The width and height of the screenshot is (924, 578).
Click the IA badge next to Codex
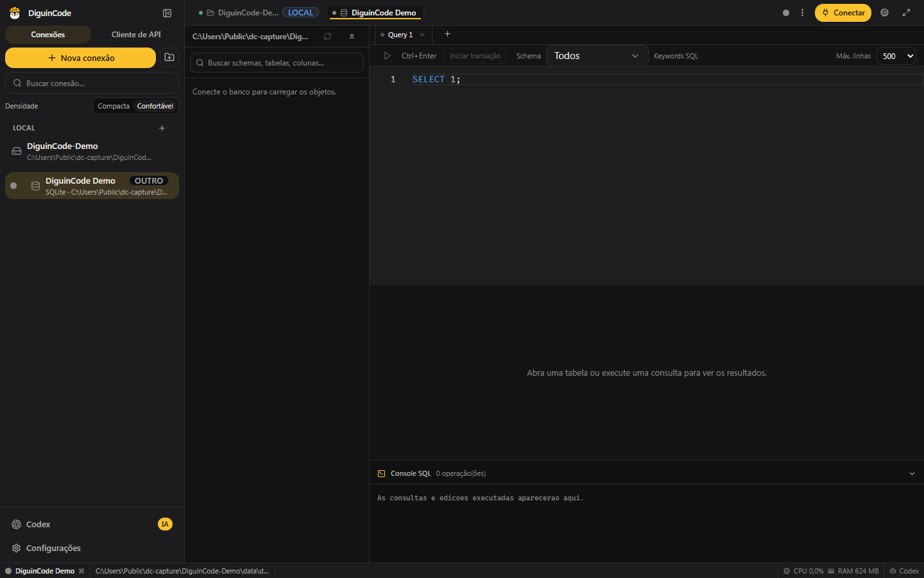(x=165, y=524)
